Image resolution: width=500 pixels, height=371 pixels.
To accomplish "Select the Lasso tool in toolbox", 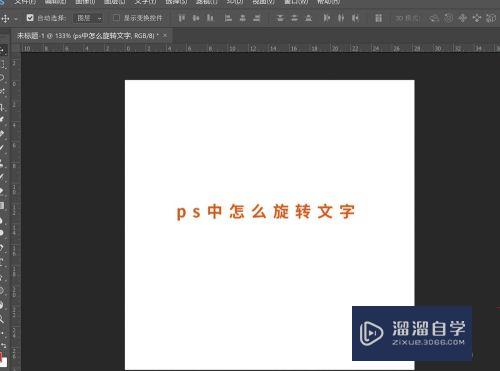I will [2, 77].
